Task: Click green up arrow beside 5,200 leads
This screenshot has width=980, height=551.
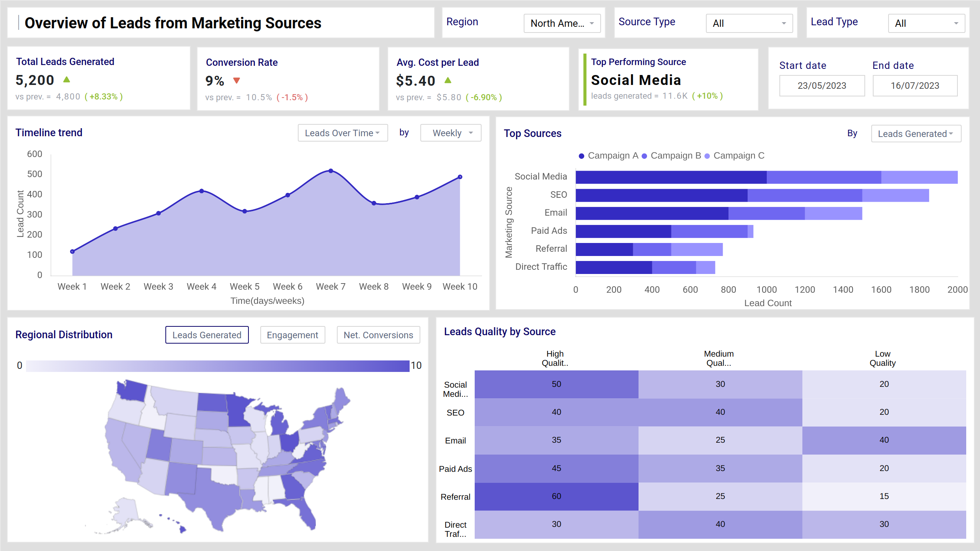Action: [x=67, y=80]
